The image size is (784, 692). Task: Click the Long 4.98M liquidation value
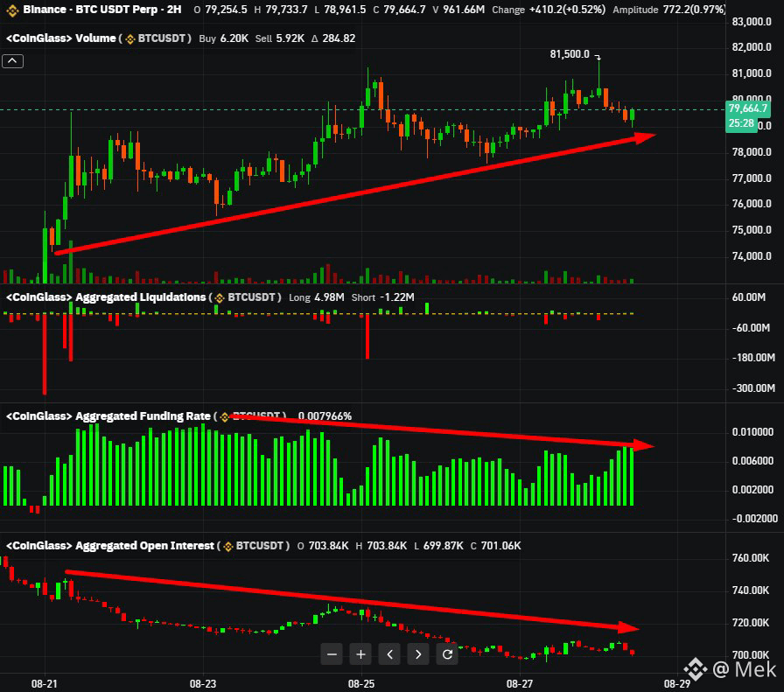(317, 297)
